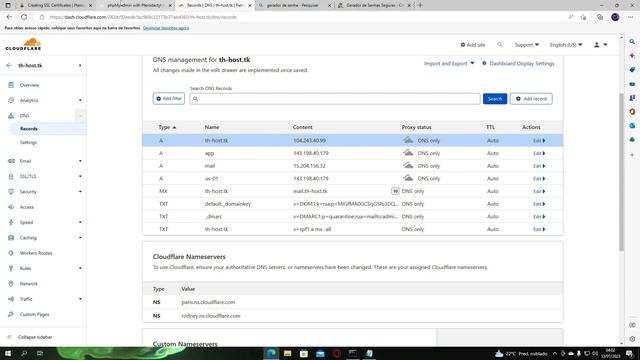Click Add site in header
The height and width of the screenshot is (360, 640).
[473, 45]
